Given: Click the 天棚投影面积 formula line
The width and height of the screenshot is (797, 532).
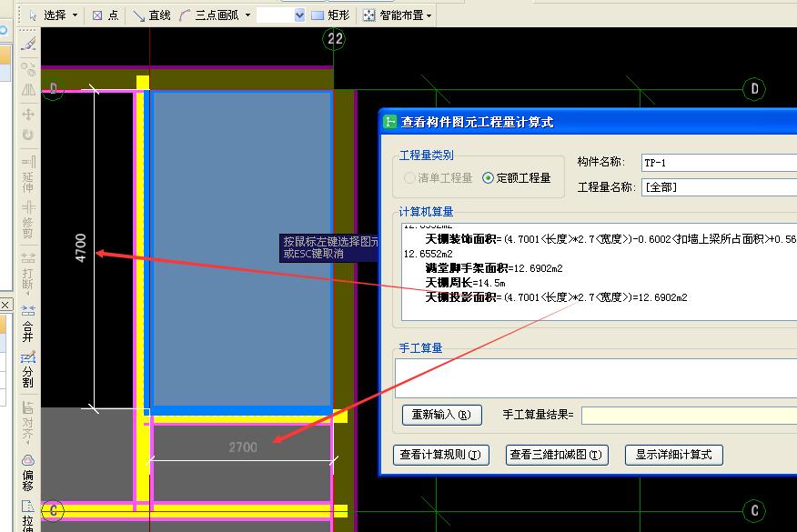Looking at the screenshot, I should pyautogui.click(x=556, y=297).
